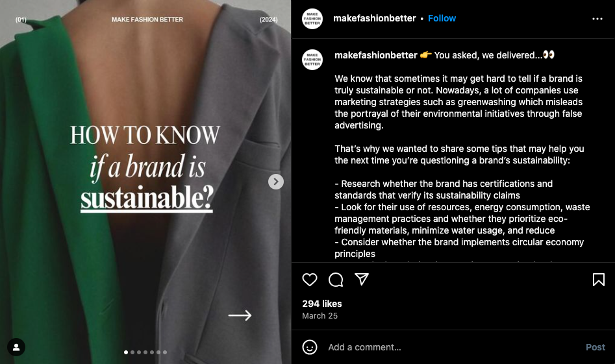Follow makefashionbetter account
The height and width of the screenshot is (364, 615).
(x=442, y=18)
